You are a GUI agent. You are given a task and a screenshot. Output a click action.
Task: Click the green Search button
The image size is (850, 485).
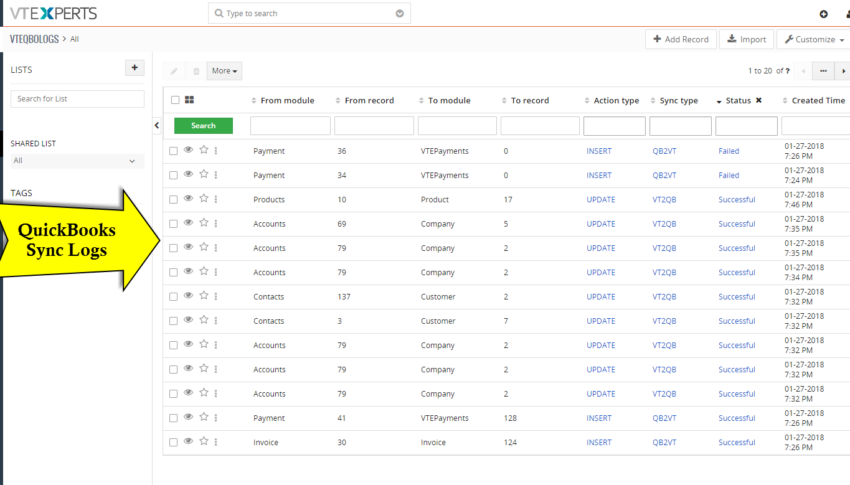203,126
